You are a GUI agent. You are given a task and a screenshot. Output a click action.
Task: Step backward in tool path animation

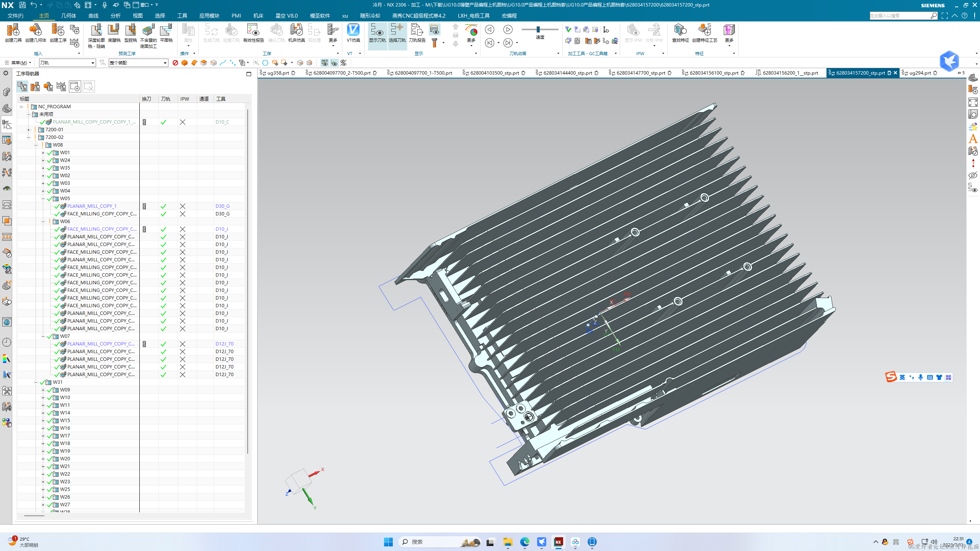(x=490, y=43)
